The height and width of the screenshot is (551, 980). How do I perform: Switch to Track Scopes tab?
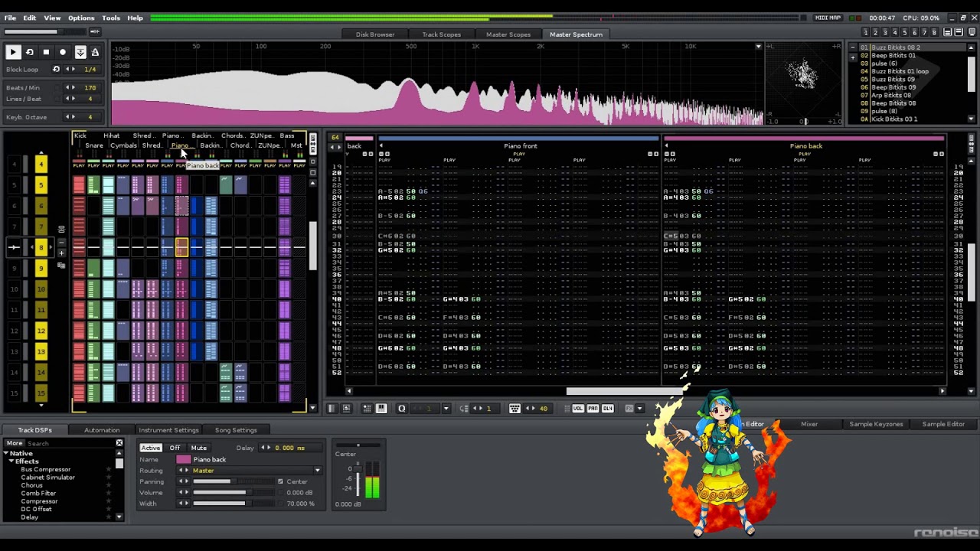441,34
